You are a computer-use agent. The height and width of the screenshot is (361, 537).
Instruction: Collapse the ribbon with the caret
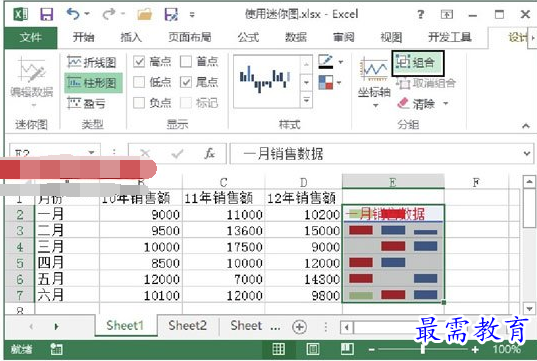(526, 126)
